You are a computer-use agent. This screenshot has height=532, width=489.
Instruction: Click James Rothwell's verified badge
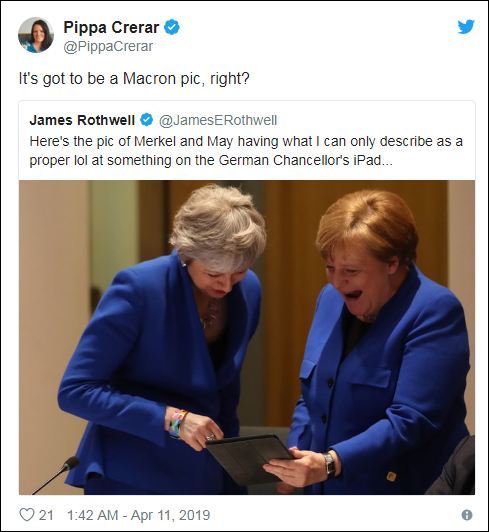click(147, 120)
